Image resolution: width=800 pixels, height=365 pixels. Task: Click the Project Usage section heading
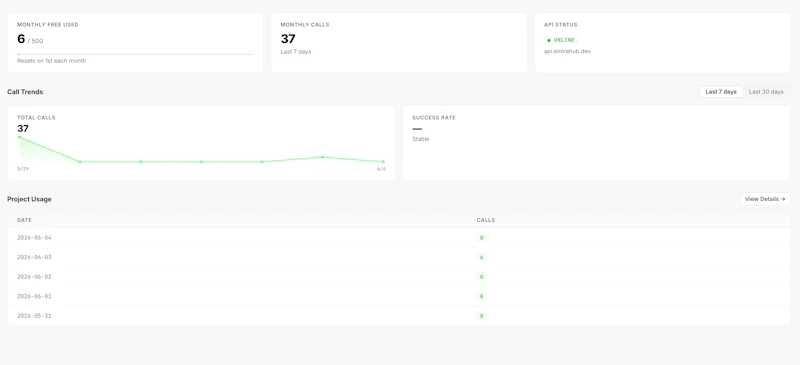coord(29,199)
